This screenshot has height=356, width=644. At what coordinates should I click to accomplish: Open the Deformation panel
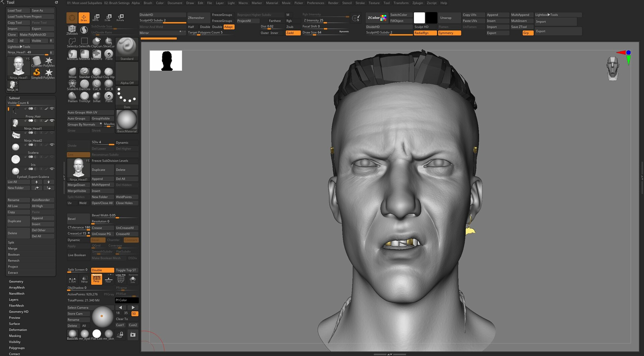pyautogui.click(x=18, y=330)
